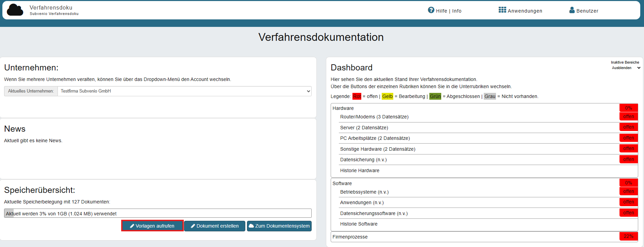The height and width of the screenshot is (247, 644).
Task: Click the red 0% badge for Software
Action: 629,183
